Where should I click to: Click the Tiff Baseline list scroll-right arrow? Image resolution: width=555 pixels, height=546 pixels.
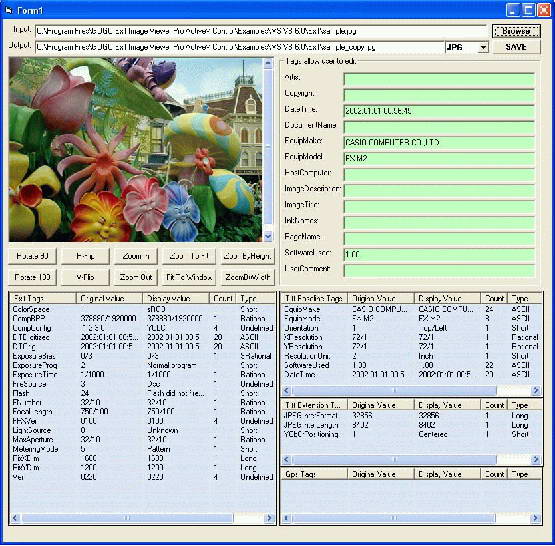[x=536, y=391]
